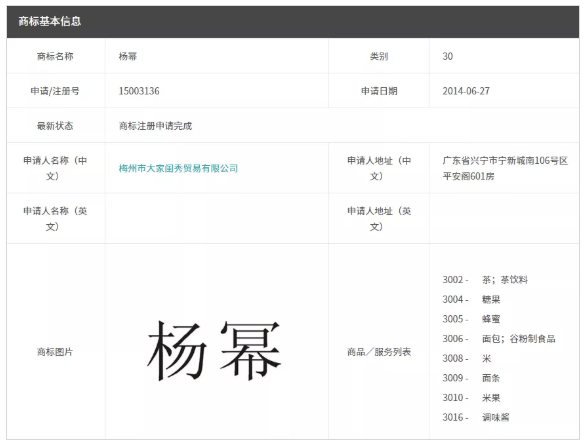Click the 3008 米 goods entry
Screen dimensions: 586x446
[x=467, y=359]
